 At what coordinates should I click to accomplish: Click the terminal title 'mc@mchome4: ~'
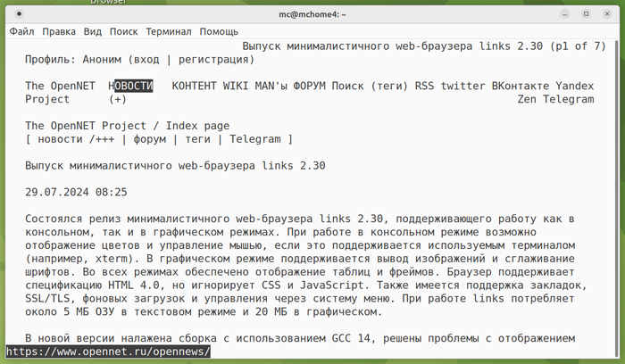point(312,14)
